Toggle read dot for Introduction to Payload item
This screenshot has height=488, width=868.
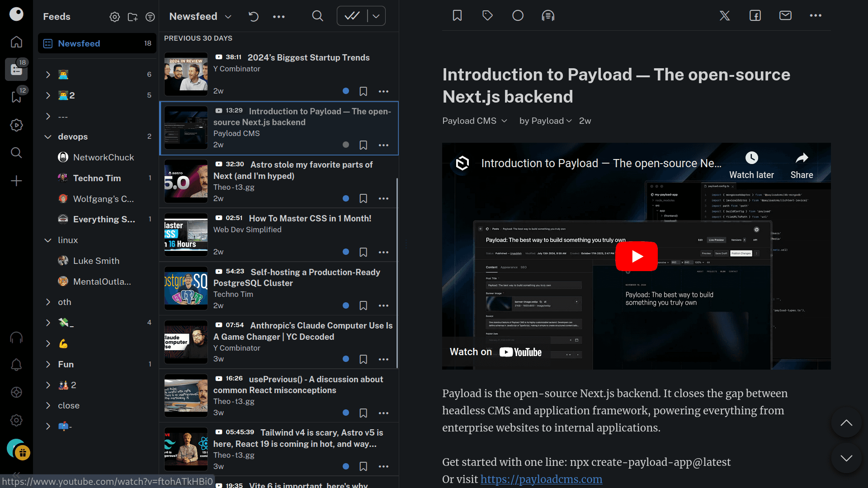click(346, 145)
